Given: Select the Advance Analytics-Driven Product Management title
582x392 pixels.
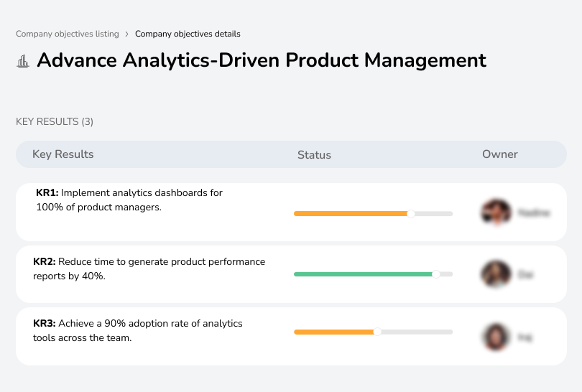Looking at the screenshot, I should (262, 60).
